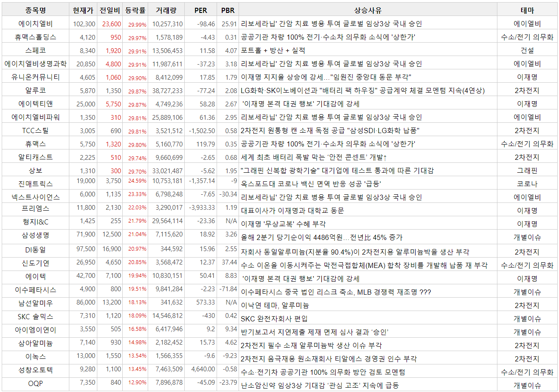Click 테마 cell 코로나
This screenshot has width=559, height=392.
coord(527,184)
